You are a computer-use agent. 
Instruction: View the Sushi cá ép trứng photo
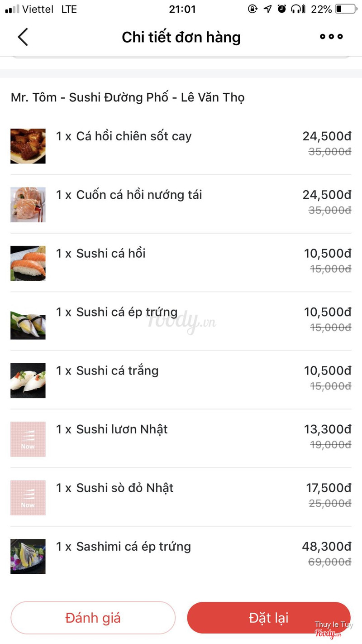tap(28, 322)
